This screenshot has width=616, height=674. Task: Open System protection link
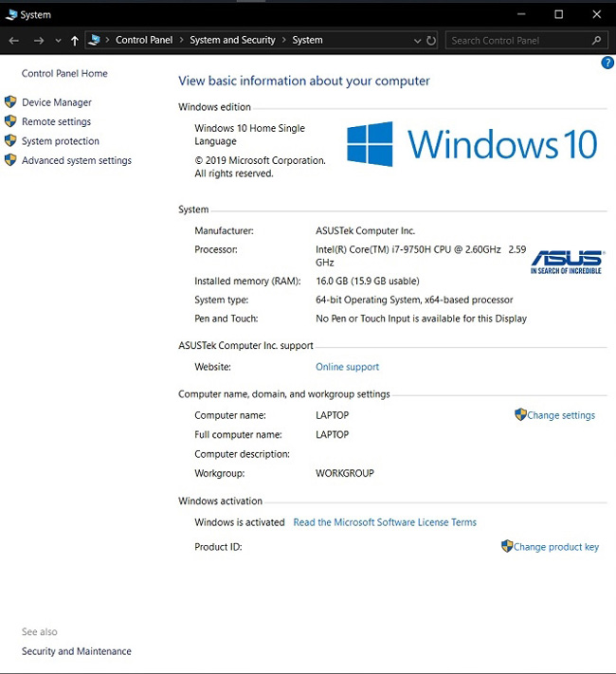coord(61,141)
